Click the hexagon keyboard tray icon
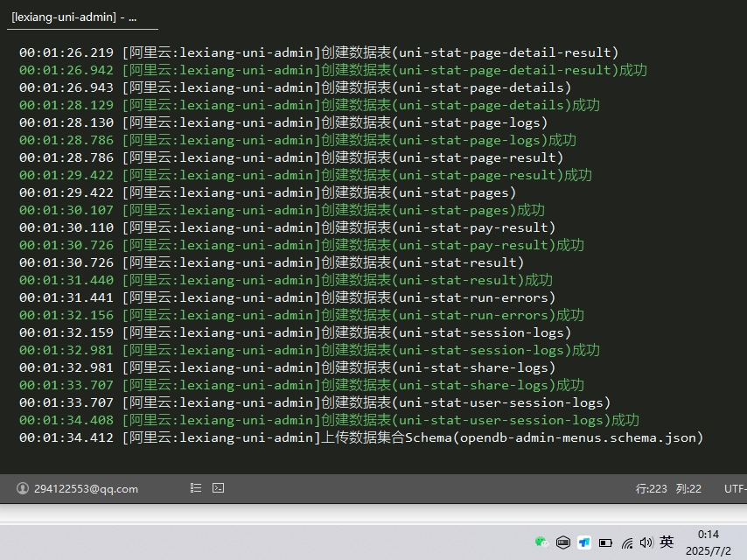This screenshot has height=560, width=747. tap(563, 542)
